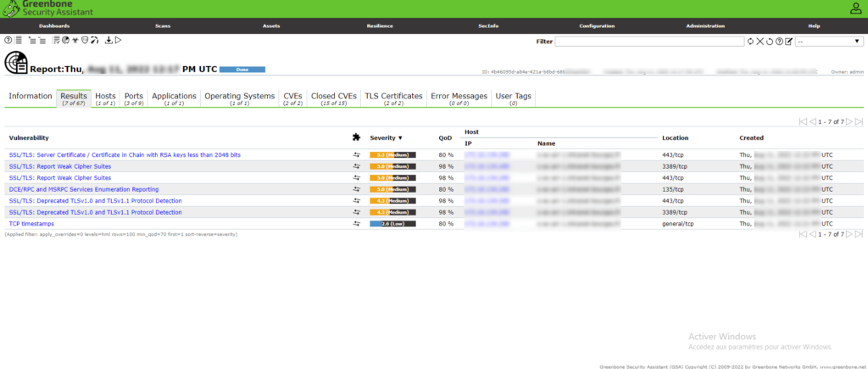Click the solution type puzzle-piece column icon
This screenshot has width=868, height=369.
click(357, 137)
